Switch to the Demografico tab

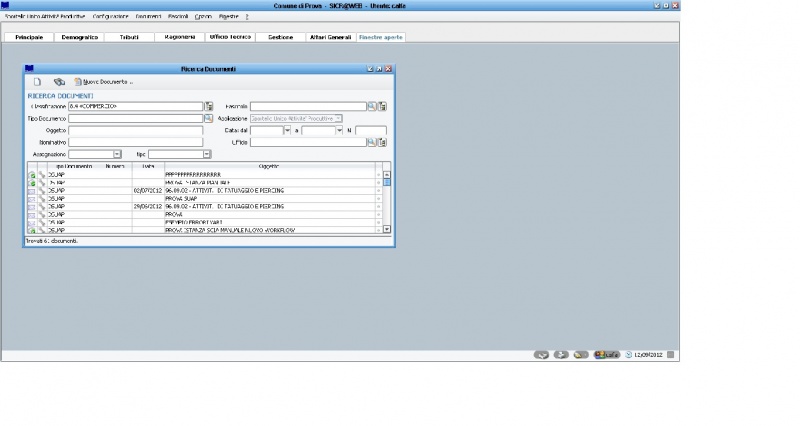tap(80, 37)
